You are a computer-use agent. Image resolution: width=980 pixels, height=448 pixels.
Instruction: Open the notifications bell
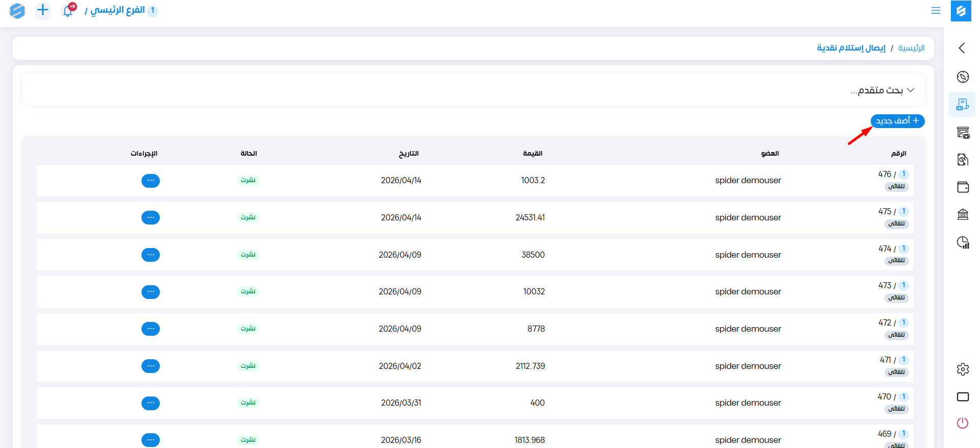(68, 11)
